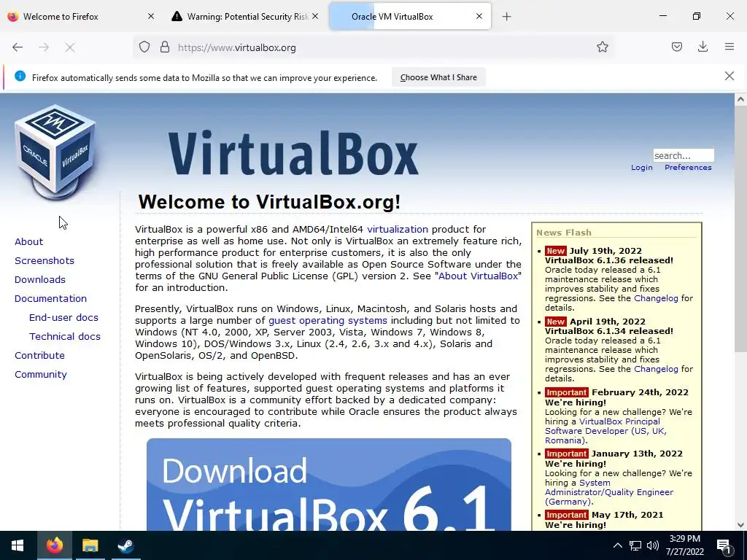
Task: Close the Welcome to Firefox tab
Action: pyautogui.click(x=151, y=16)
